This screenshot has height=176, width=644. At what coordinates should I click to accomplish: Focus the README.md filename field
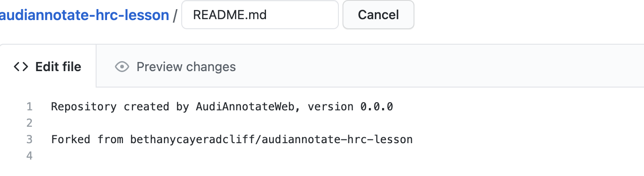[x=260, y=15]
